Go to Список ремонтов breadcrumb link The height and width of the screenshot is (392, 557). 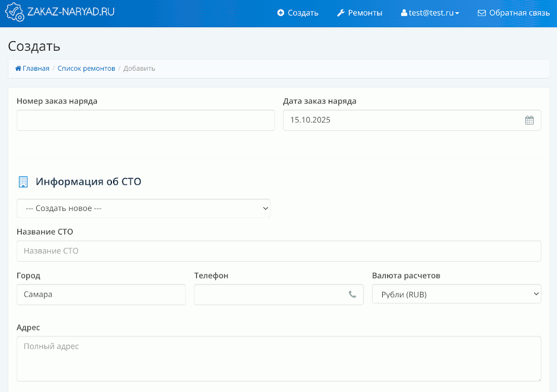click(86, 68)
